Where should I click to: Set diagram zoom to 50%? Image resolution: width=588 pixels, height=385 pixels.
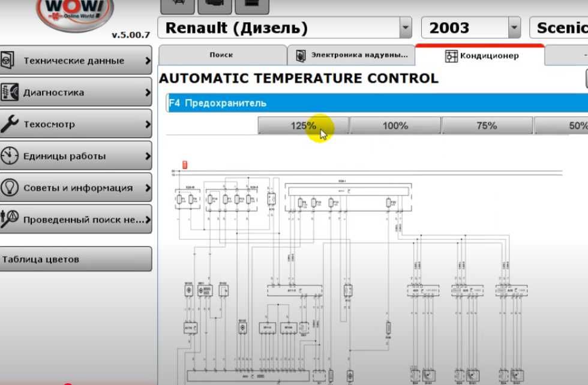click(x=562, y=125)
